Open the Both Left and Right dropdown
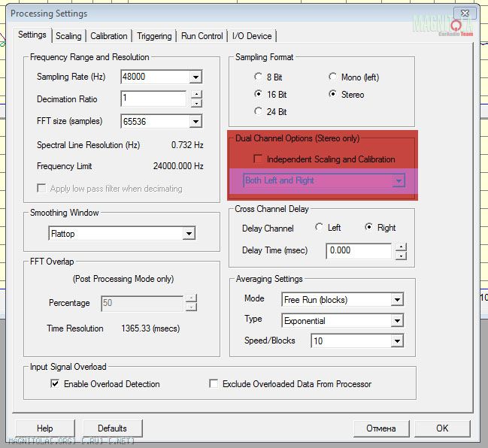 point(323,180)
